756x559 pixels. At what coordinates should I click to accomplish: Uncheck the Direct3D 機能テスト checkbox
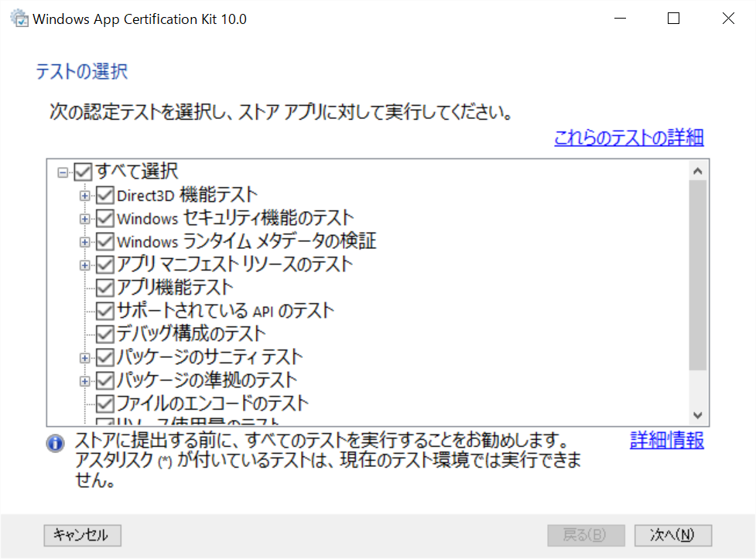pos(104,195)
